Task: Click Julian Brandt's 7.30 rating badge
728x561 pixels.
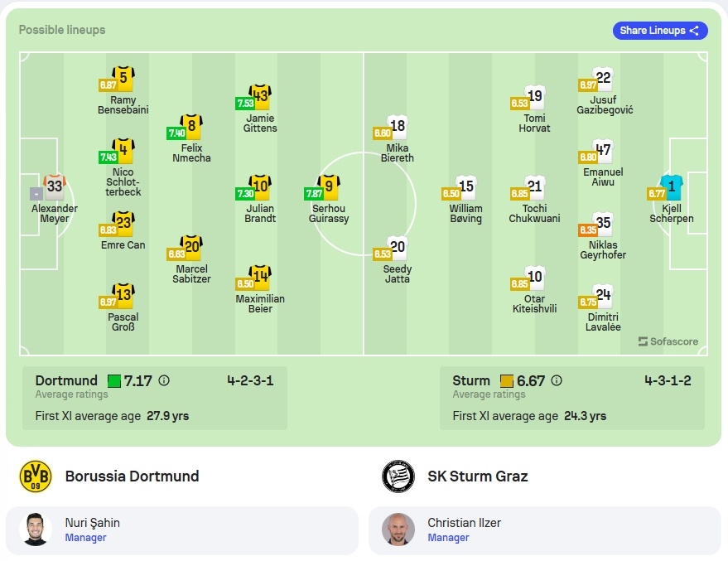Action: [245, 194]
